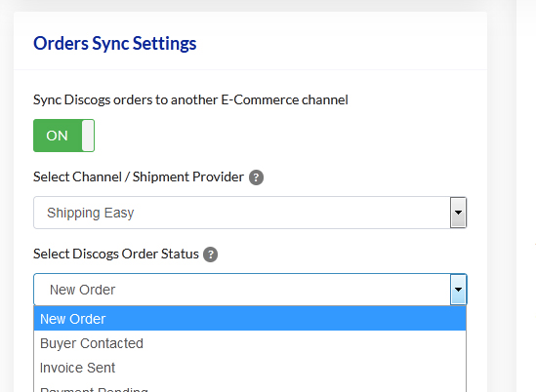This screenshot has height=392, width=536.
Task: Click the Orders Sync Settings heading
Action: (x=115, y=44)
